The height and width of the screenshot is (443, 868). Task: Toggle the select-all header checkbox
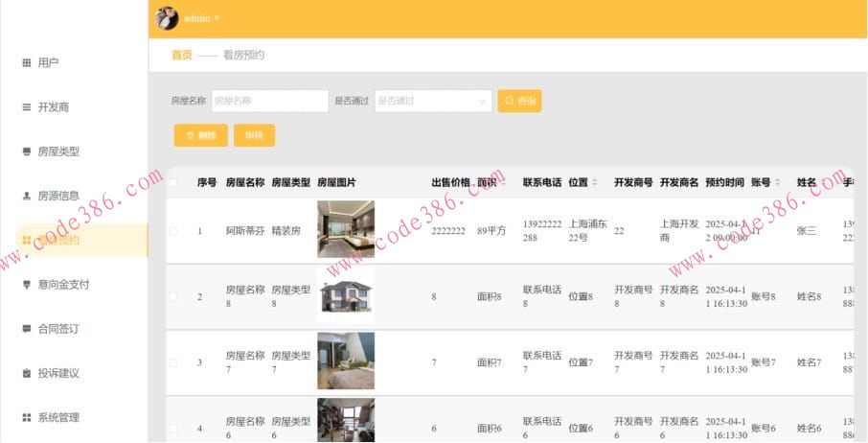click(173, 182)
